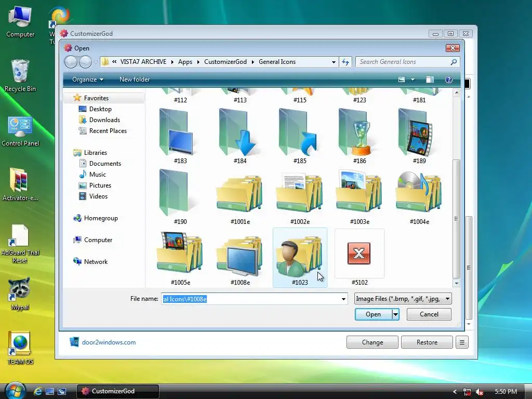The image size is (532, 399).
Task: Open the recent pages dropdown arrow
Action: point(96,62)
